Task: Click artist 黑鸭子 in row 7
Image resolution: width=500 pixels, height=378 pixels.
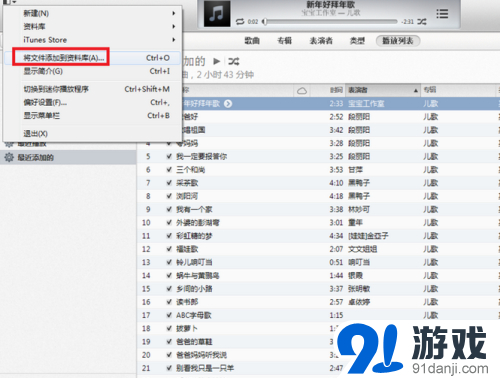Action: (359, 183)
